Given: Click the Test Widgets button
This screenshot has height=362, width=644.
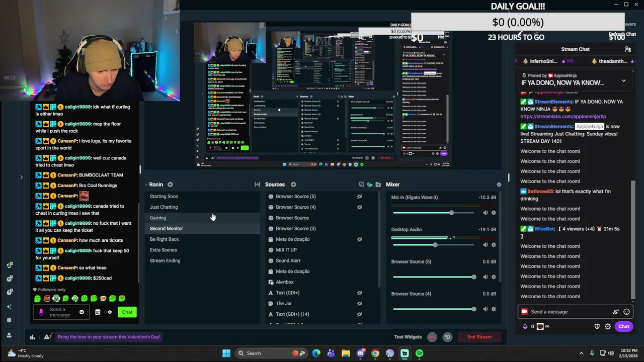Looking at the screenshot, I should click(408, 337).
